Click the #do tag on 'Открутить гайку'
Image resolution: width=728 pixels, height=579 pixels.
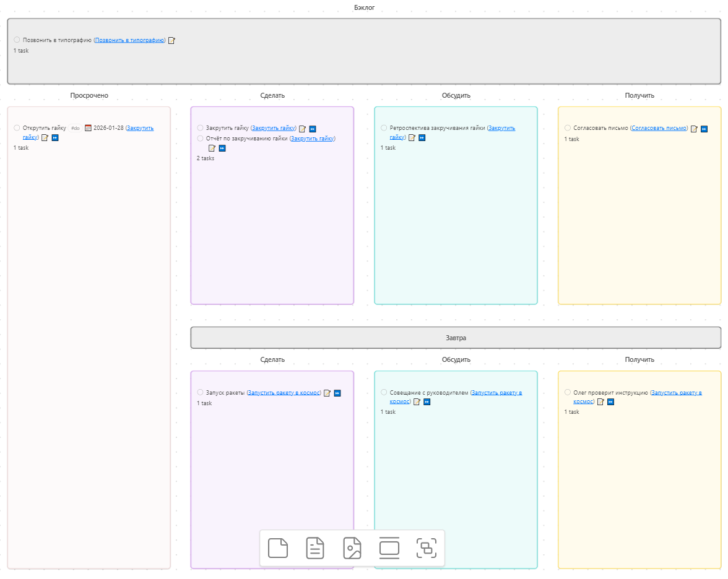[x=75, y=128]
